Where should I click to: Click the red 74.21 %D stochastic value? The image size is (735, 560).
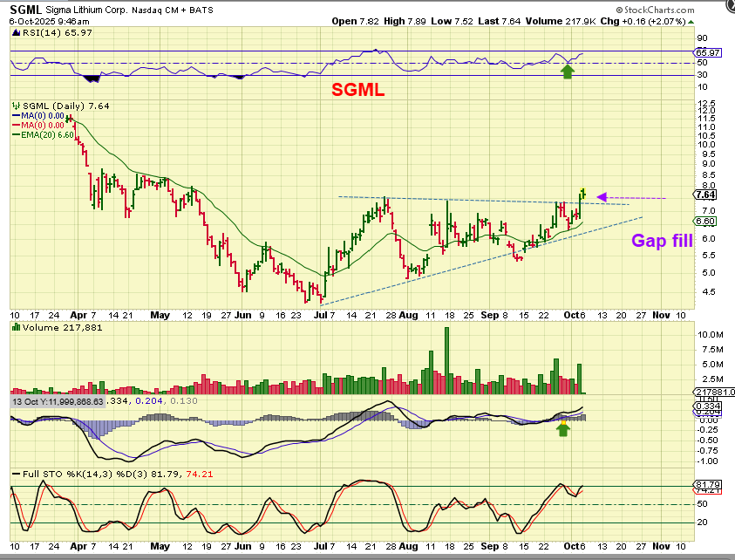[x=199, y=475]
